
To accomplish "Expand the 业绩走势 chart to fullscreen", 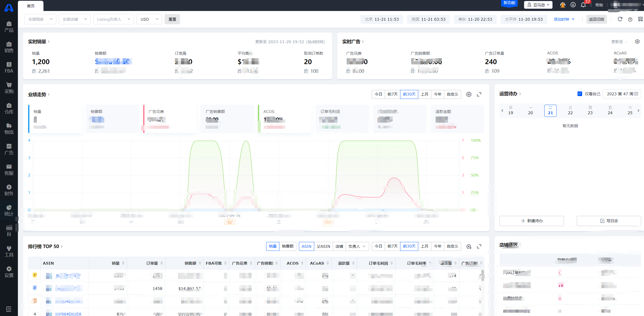I will [x=479, y=95].
